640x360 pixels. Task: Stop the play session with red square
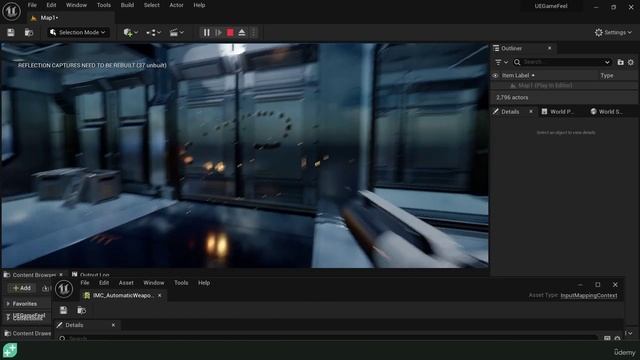pyautogui.click(x=230, y=32)
